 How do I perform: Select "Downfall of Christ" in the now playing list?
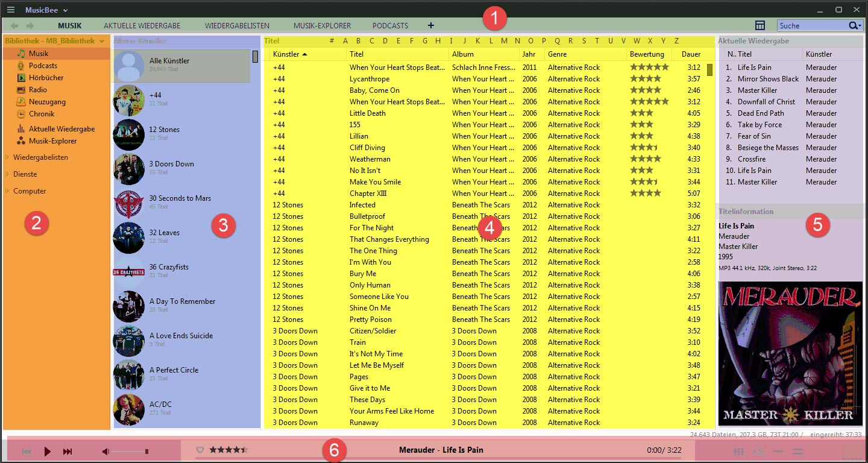(766, 102)
